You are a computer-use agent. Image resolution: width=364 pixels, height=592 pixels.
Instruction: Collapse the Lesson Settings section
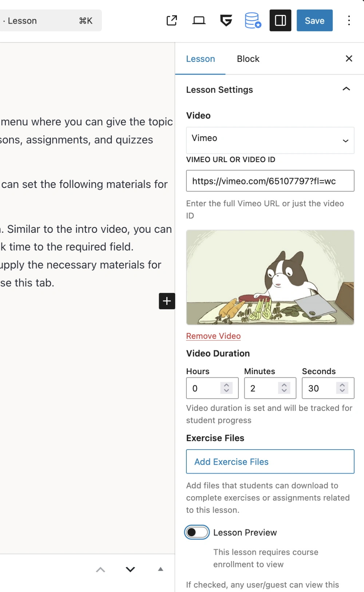click(x=346, y=89)
